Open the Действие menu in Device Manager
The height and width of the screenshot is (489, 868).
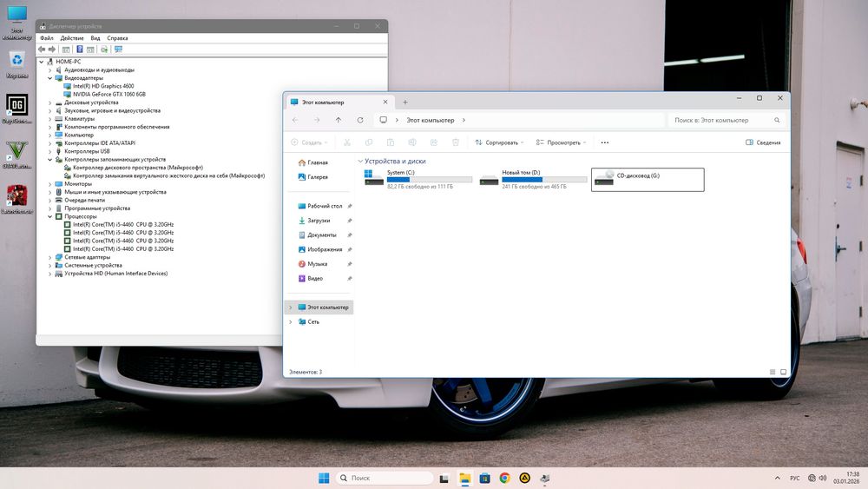[x=72, y=38]
